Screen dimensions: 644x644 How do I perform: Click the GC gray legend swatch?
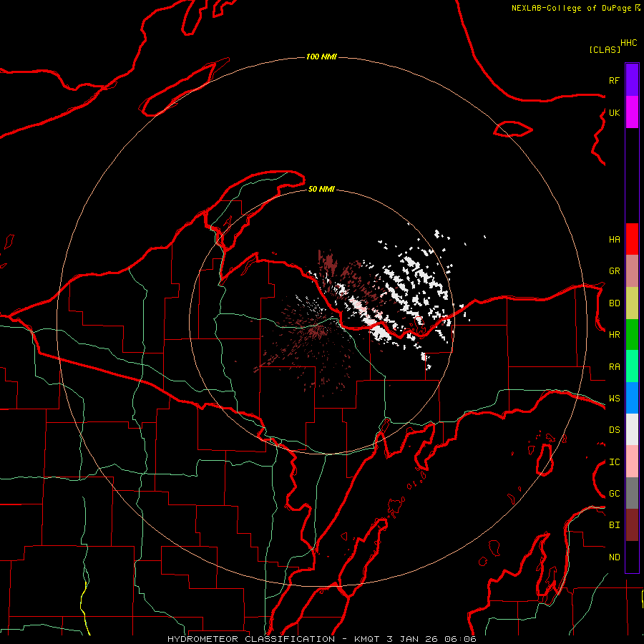point(632,493)
